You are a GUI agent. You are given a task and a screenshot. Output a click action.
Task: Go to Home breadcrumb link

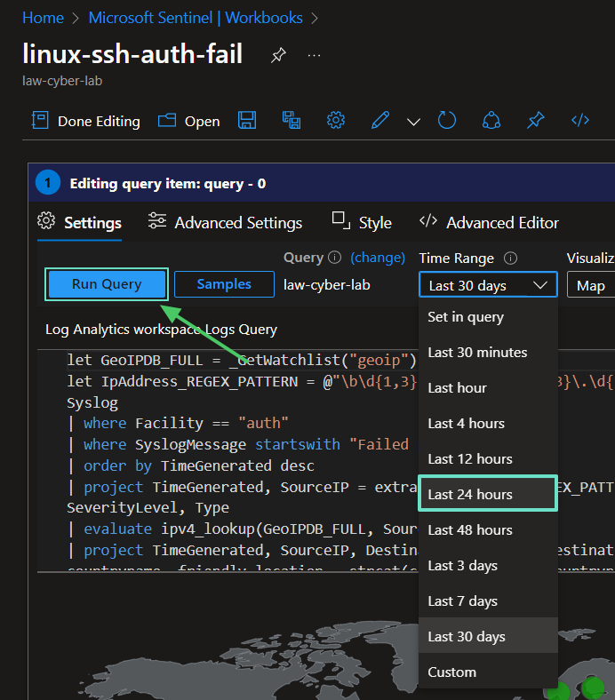click(x=43, y=18)
